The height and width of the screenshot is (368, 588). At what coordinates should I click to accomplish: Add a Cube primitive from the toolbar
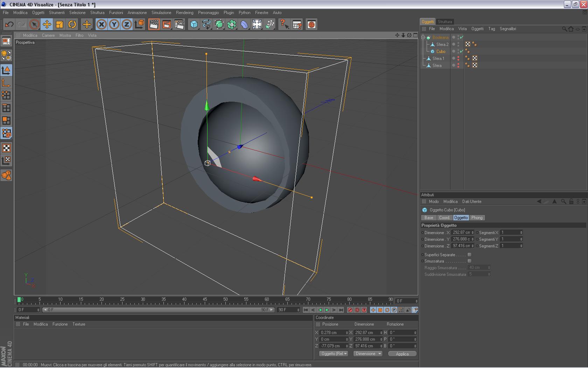pyautogui.click(x=194, y=25)
